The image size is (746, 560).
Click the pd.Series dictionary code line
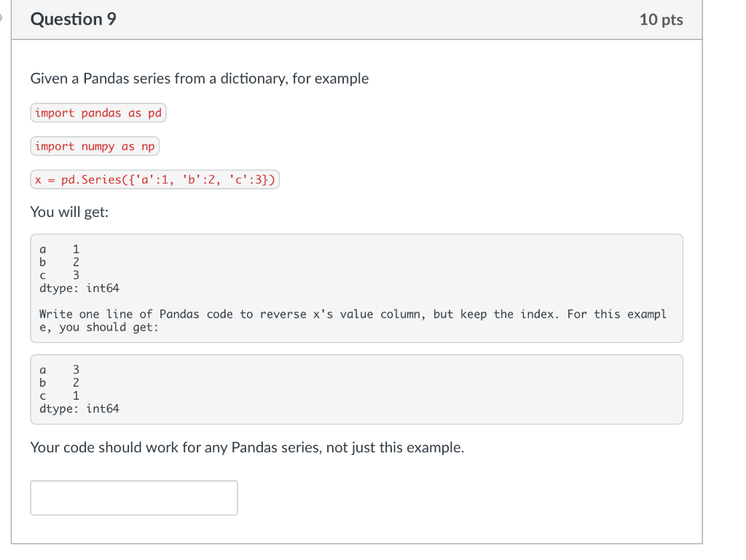tap(154, 179)
